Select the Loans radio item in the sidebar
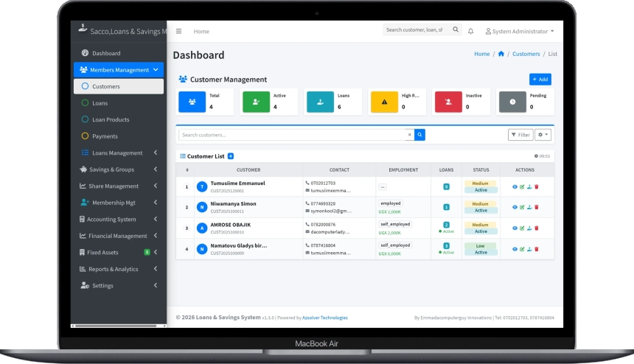This screenshot has width=634, height=364. 100,103
